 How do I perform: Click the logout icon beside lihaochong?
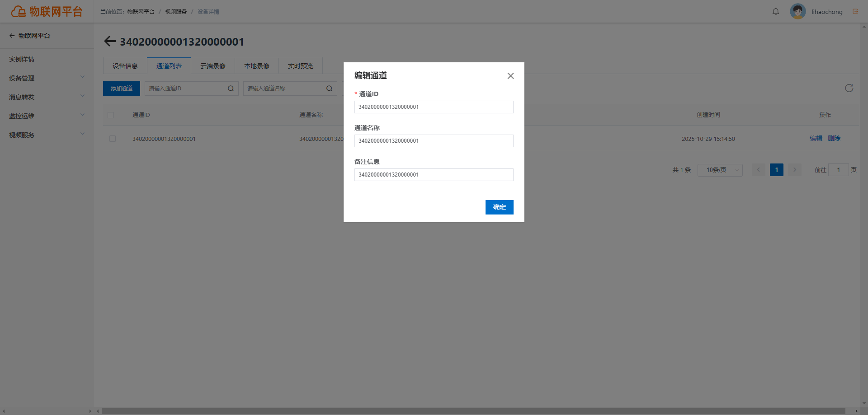[x=855, y=11]
